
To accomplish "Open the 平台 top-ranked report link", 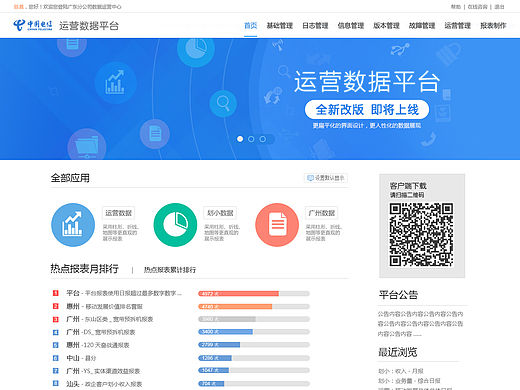I will 124,293.
